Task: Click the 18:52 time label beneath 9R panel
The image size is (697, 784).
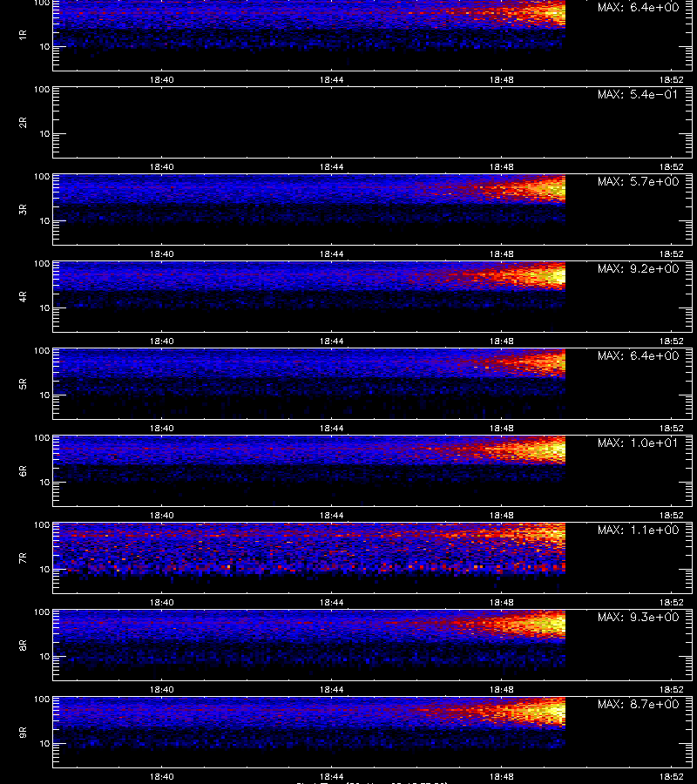Action: pyautogui.click(x=672, y=776)
